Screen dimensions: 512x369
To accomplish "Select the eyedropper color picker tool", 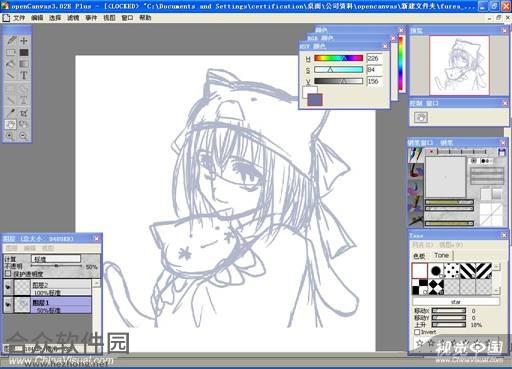I will (x=11, y=113).
